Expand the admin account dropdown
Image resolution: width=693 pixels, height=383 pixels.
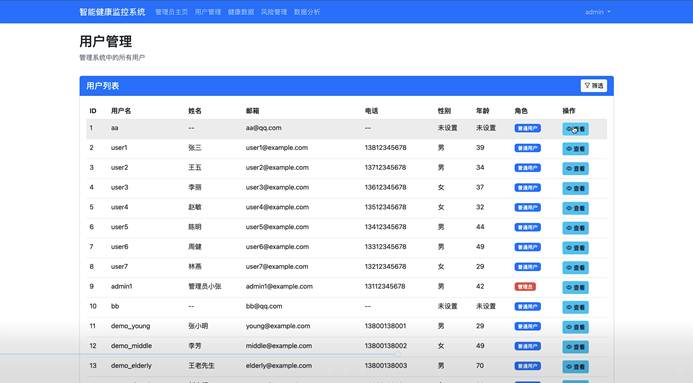tap(598, 12)
